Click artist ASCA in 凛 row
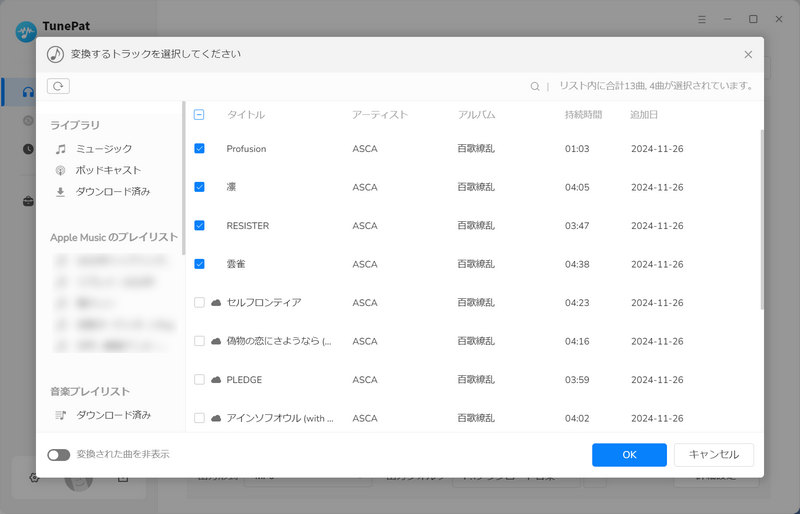This screenshot has height=514, width=800. (x=365, y=187)
